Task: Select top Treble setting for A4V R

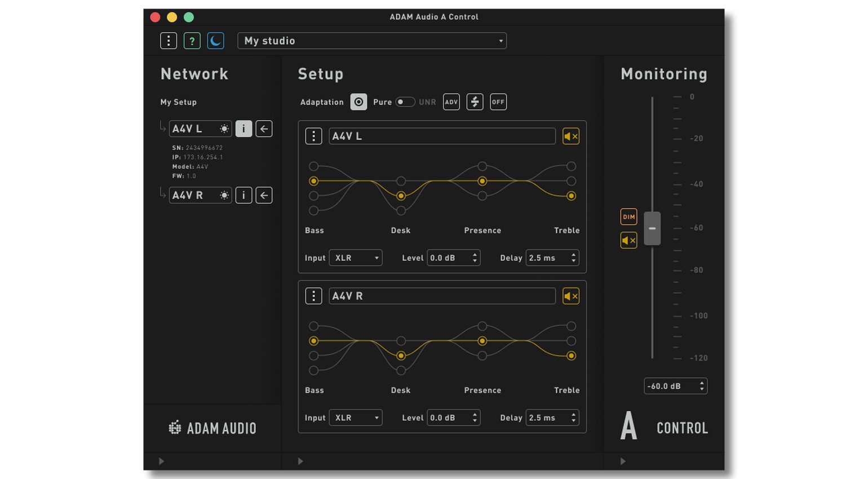Action: click(571, 326)
